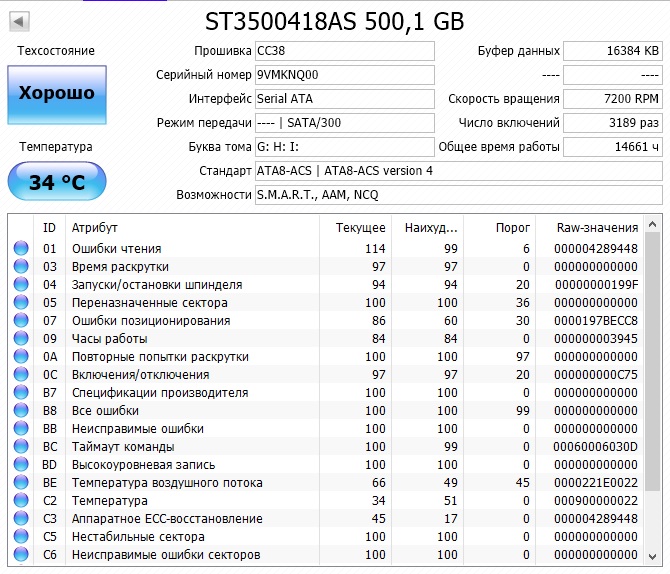
Task: Click the Интерфейс field showing Serial ATA
Action: coord(345,99)
